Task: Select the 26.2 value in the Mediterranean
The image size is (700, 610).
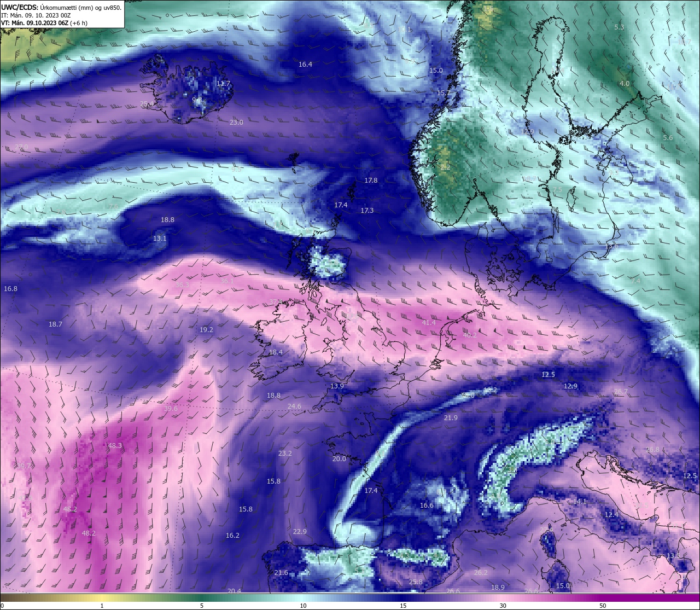Action: tap(481, 573)
